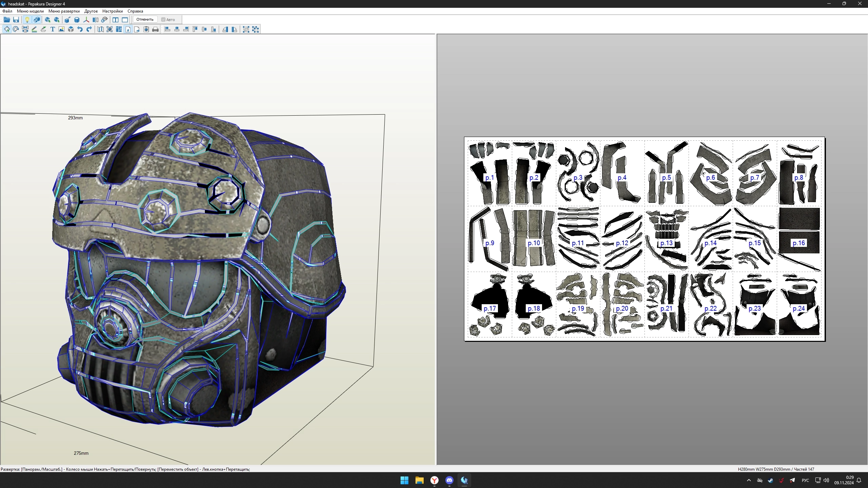Click the arrange parts grid icon
Viewport: 868px width, 488px height.
coord(119,29)
